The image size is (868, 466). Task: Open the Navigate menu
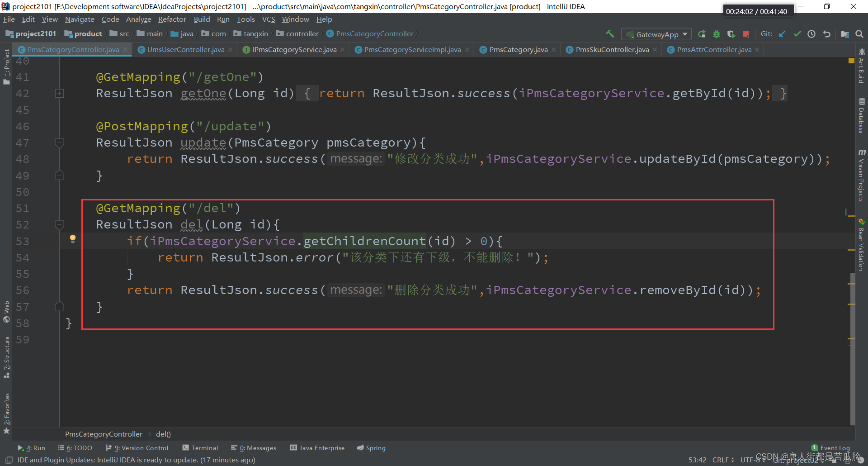[80, 19]
